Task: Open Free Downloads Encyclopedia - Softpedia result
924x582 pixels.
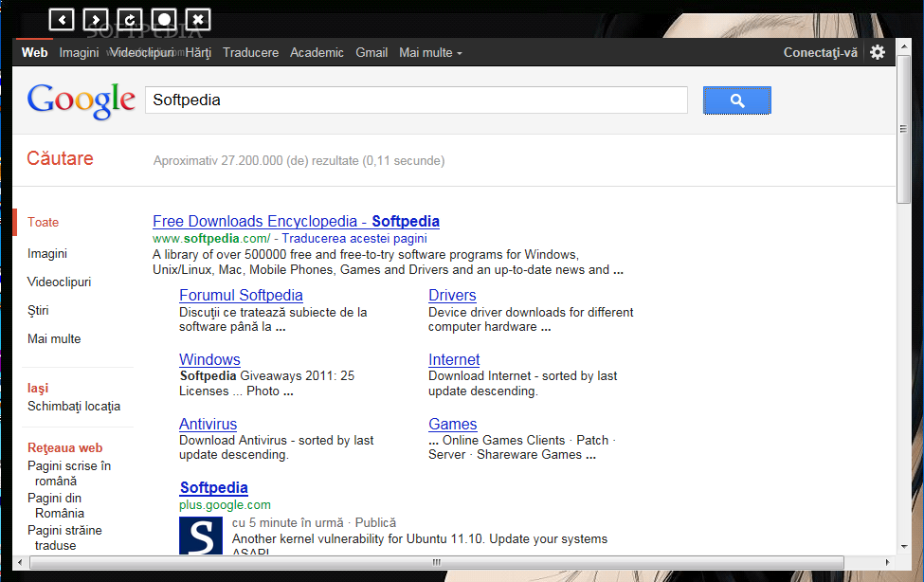Action: (296, 221)
